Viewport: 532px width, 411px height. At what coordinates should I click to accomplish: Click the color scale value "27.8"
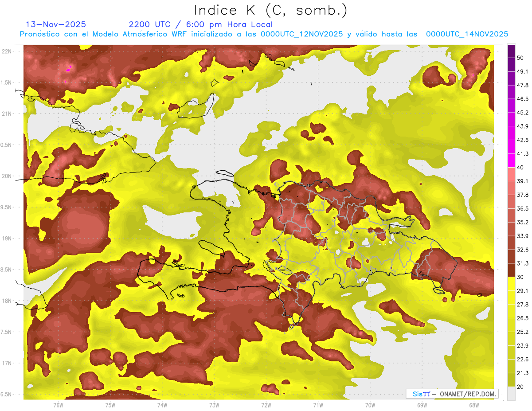[523, 305]
